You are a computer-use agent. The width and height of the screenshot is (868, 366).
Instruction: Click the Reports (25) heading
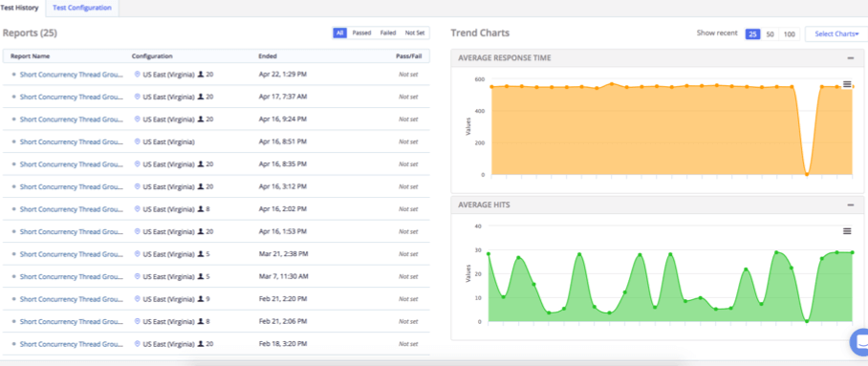coord(30,33)
